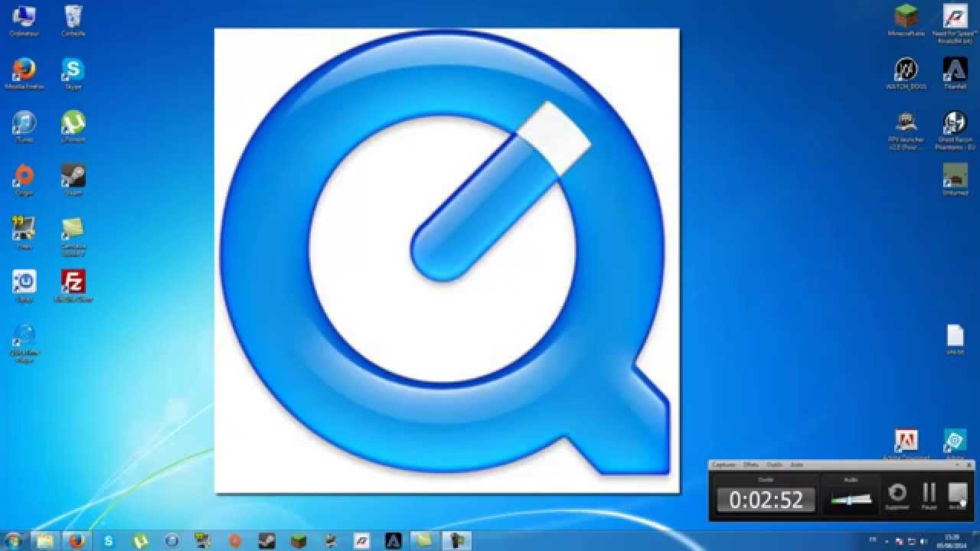Open the Fraps desktop shortcut
Viewport: 980px width, 551px height.
[24, 233]
